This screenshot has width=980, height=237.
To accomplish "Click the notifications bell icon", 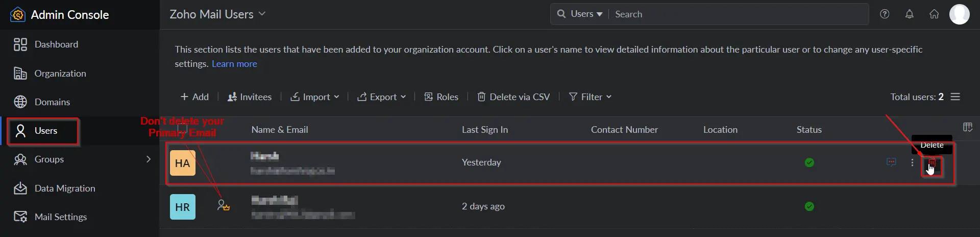I will point(909,14).
